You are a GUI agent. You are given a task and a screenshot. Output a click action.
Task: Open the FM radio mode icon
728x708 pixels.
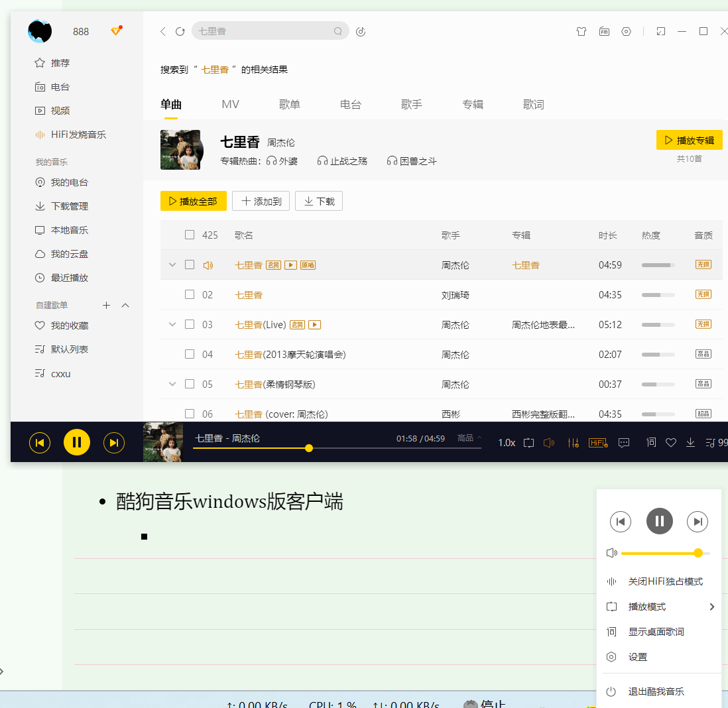point(604,32)
